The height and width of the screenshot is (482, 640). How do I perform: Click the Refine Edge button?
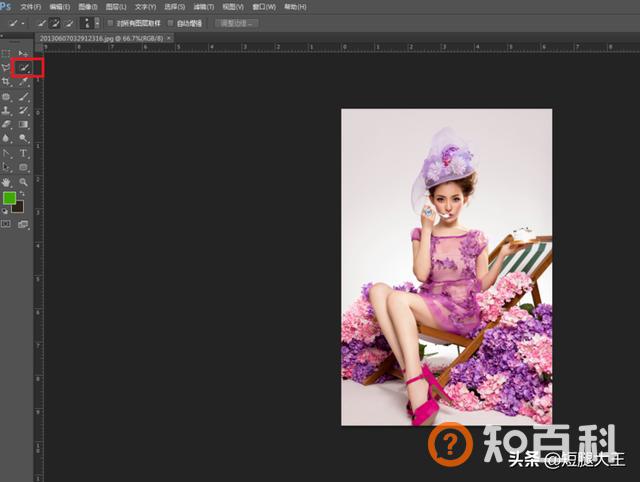(x=237, y=23)
